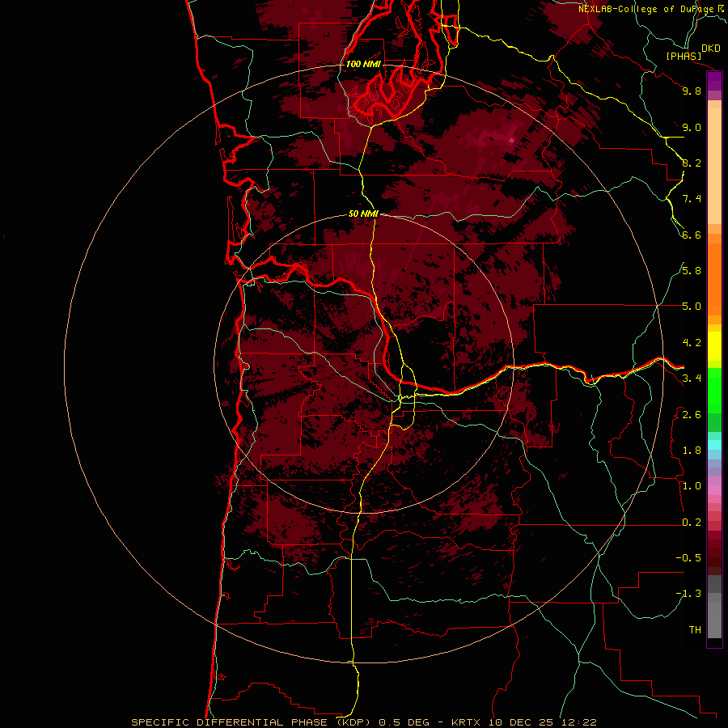The image size is (728, 728).
Task: Click the 6.6 color scale value
Action: tap(692, 235)
